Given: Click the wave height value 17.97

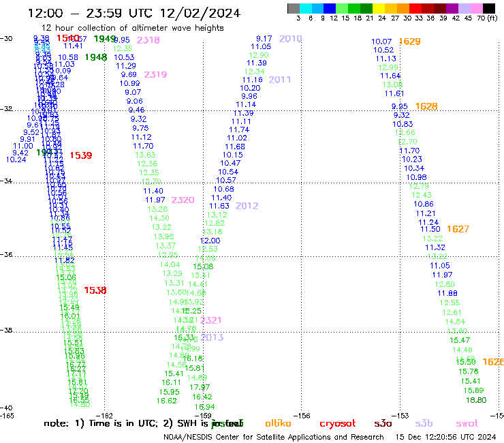Looking at the screenshot, I should coord(200,387).
